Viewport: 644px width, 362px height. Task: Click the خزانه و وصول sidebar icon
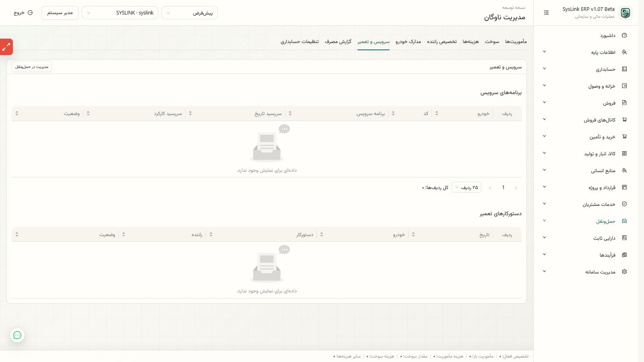pos(624,86)
